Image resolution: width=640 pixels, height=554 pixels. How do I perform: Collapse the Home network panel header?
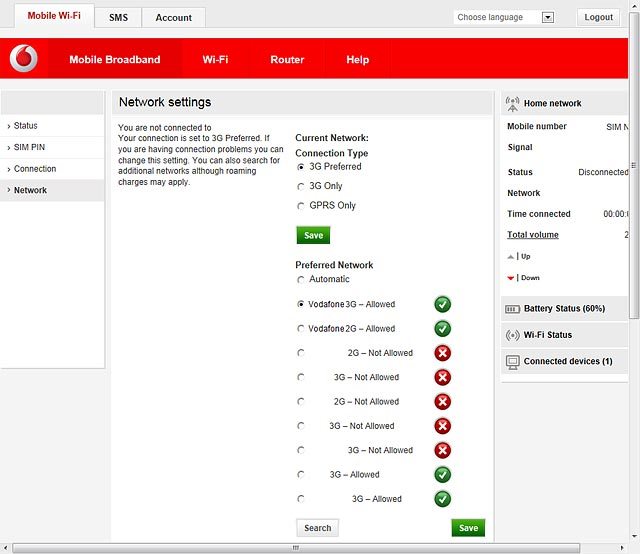click(564, 103)
